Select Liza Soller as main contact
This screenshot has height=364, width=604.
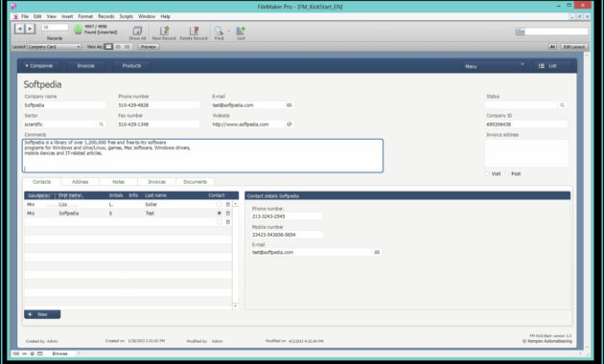pyautogui.click(x=220, y=204)
